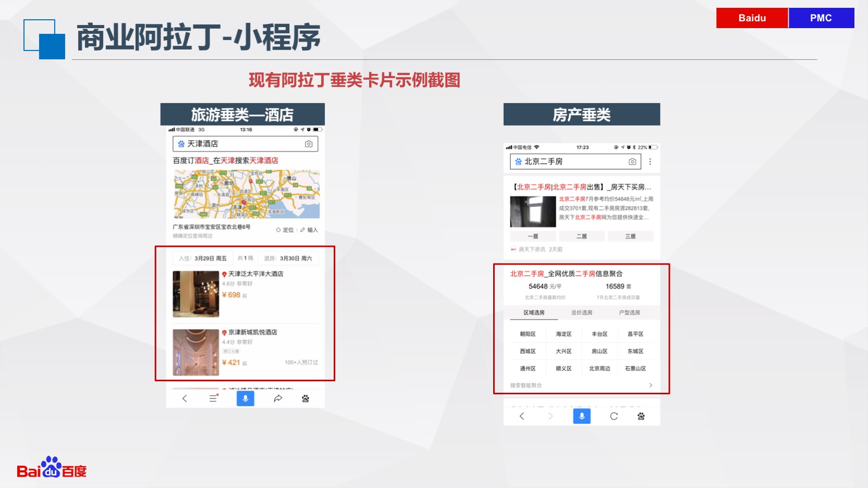The image size is (868, 488).
Task: Tap forward arrow in real-estate phone toolbar
Action: coord(551,416)
